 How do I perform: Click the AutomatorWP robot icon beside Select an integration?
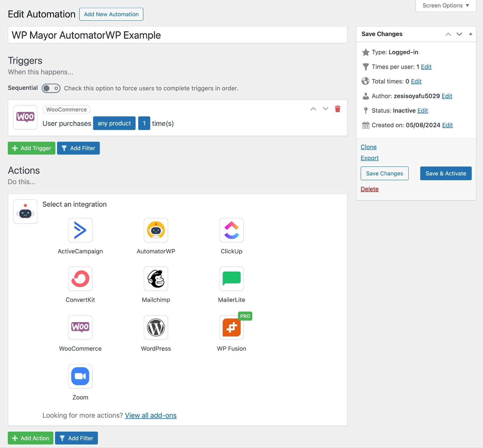coord(25,211)
